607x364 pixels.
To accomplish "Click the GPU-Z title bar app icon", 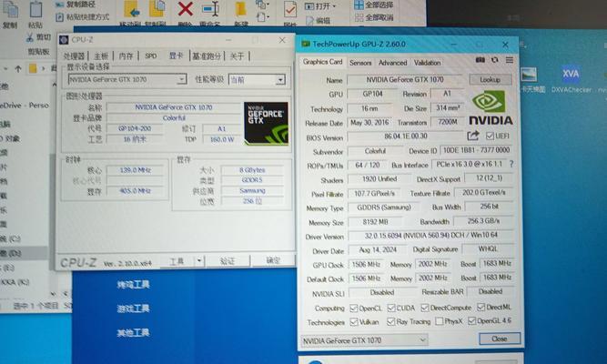I will click(306, 45).
